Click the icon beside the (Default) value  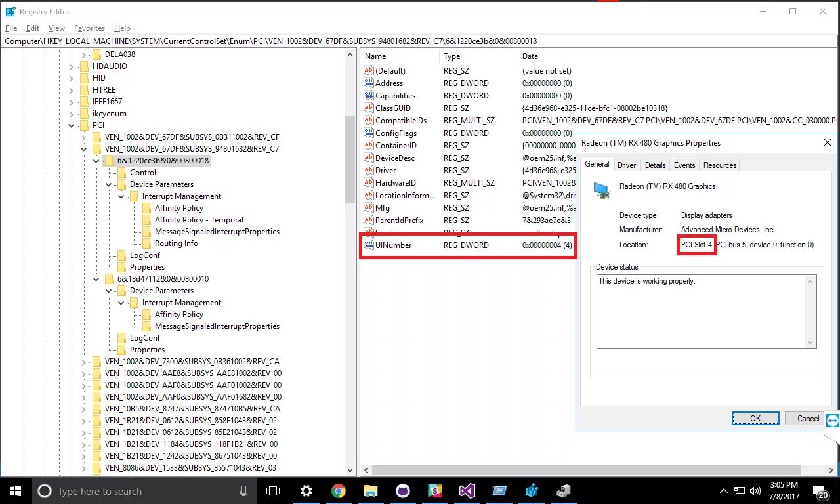click(369, 70)
